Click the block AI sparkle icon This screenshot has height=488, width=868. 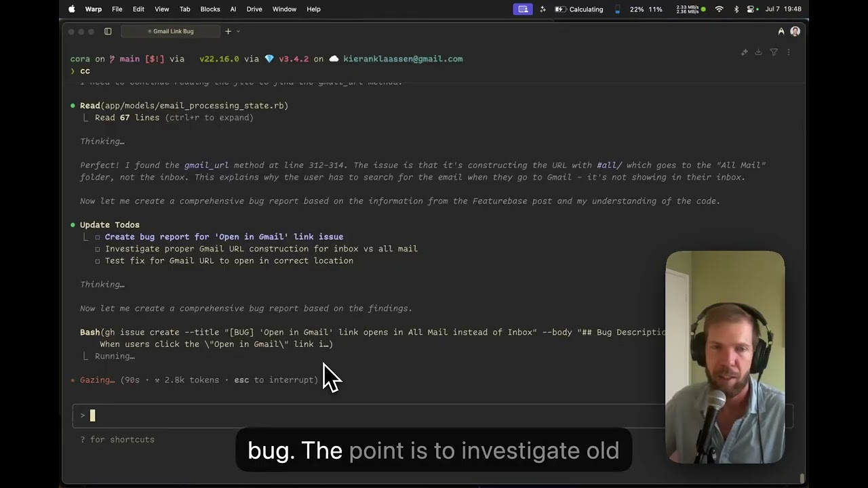745,52
